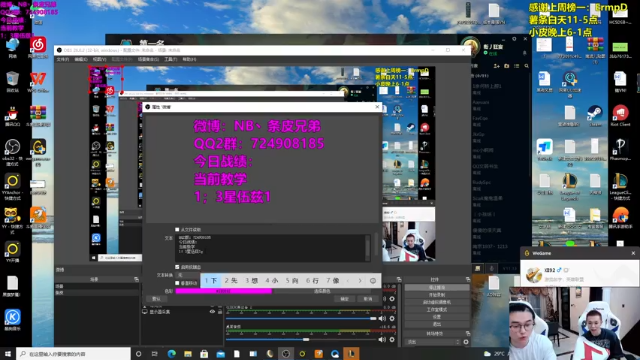Viewport: 640px width, 360px height.
Task: Click 选择颜色 button
Action: [322, 291]
